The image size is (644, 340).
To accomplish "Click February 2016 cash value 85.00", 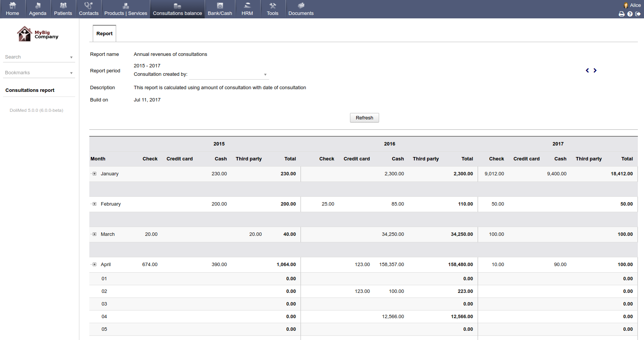I will pos(398,204).
